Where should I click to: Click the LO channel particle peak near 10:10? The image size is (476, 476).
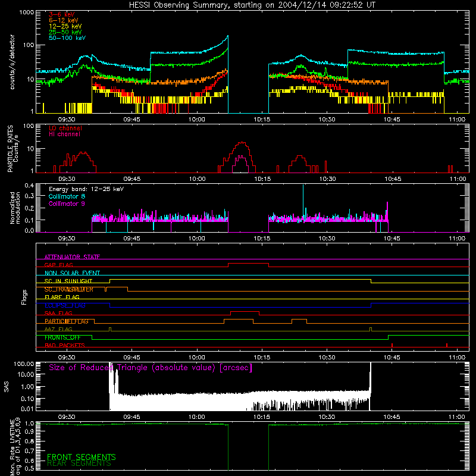click(242, 143)
